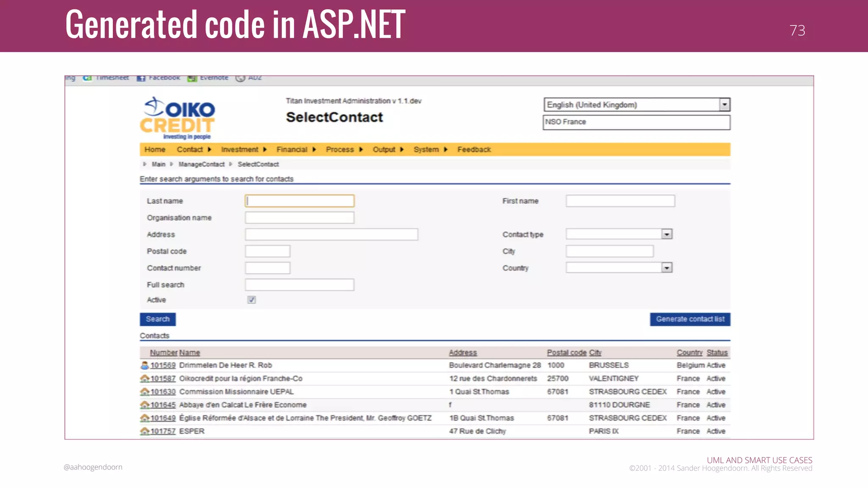Click the Facebook bookmark icon
The width and height of the screenshot is (868, 488).
click(x=141, y=78)
